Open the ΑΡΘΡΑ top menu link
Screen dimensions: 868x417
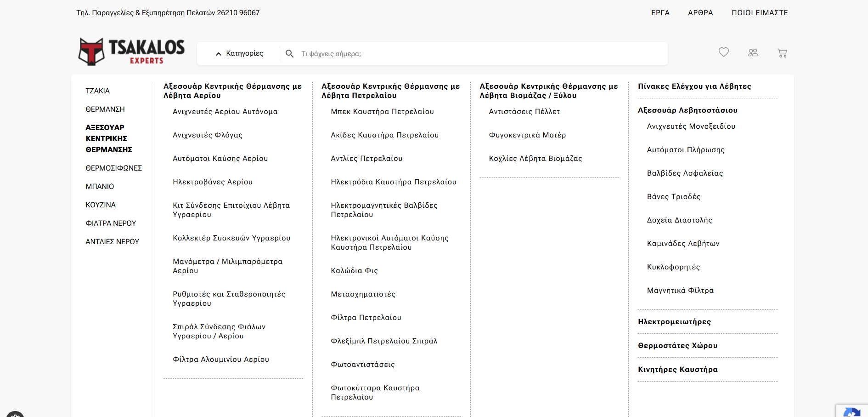(700, 13)
